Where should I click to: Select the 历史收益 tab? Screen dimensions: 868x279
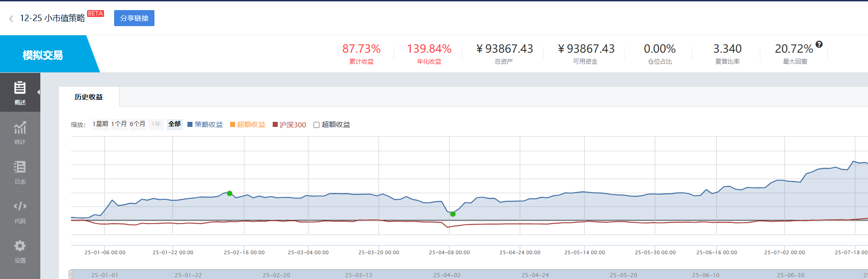pyautogui.click(x=89, y=97)
